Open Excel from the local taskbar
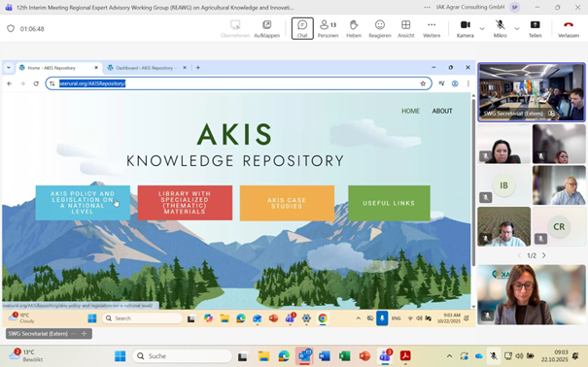The height and width of the screenshot is (367, 588). 344,355
